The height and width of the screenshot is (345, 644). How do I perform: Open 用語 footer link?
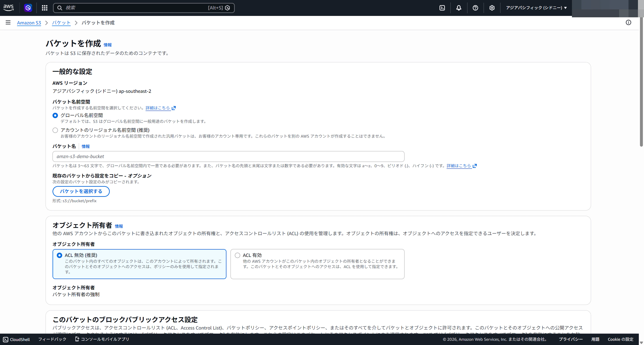(595, 339)
